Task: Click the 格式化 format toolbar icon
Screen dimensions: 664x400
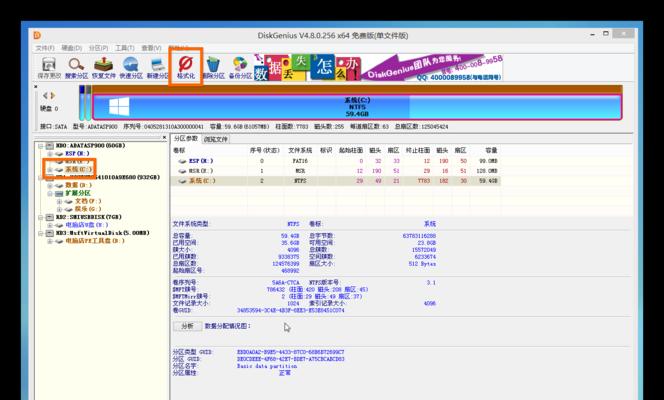Action: 185,68
